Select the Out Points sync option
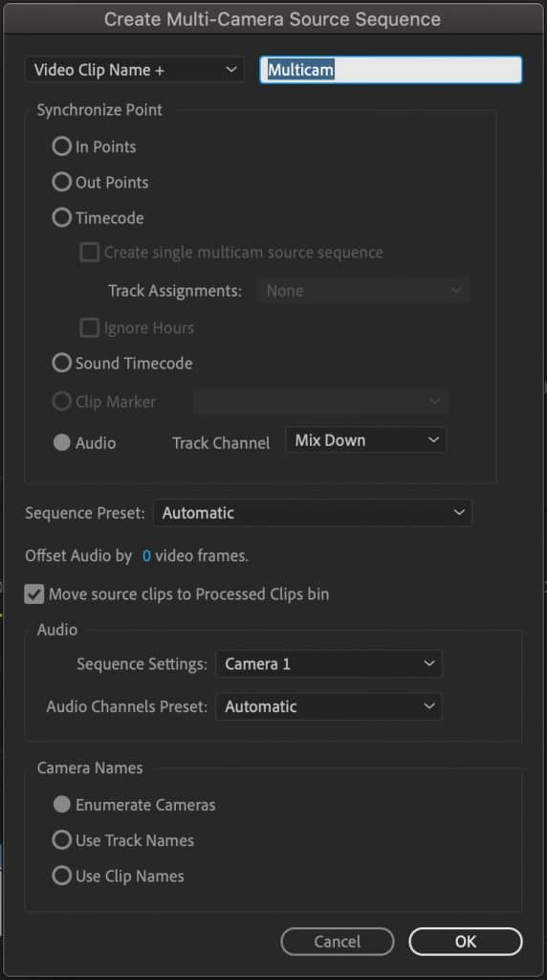 (62, 183)
